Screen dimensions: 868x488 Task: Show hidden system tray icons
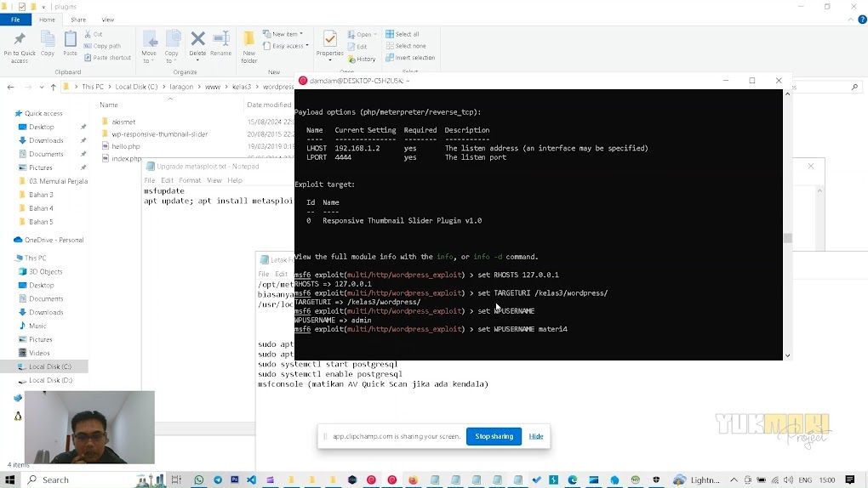(734, 479)
